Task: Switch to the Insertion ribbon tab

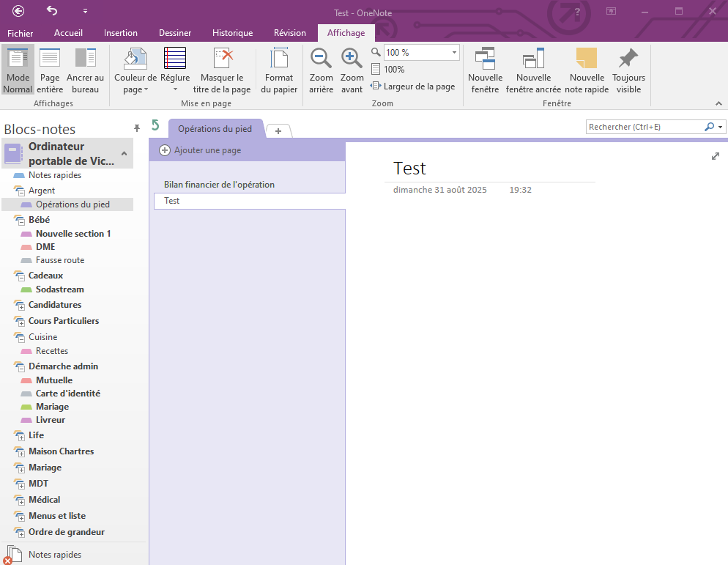Action: click(x=121, y=33)
